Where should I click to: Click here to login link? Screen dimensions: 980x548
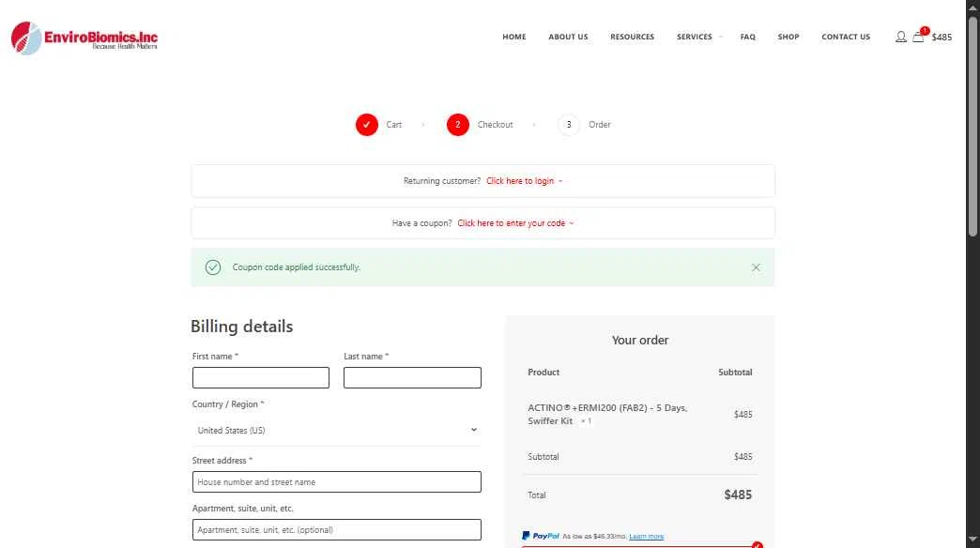524,180
